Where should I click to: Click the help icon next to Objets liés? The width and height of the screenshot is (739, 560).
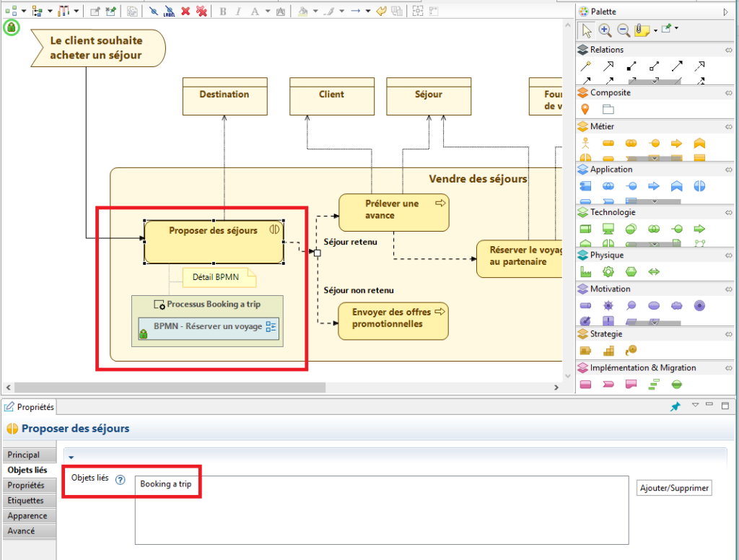[119, 478]
